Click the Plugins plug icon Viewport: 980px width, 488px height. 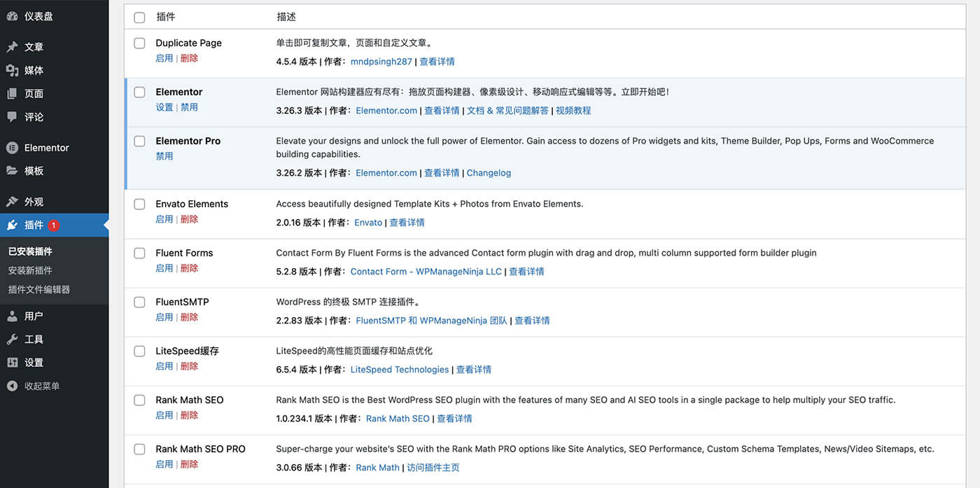click(12, 225)
